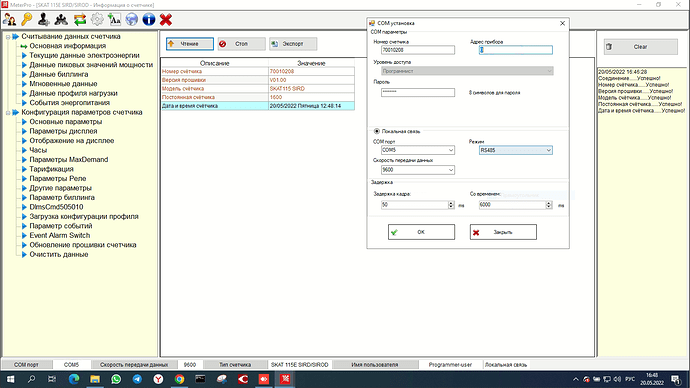The height and width of the screenshot is (388, 690).
Task: Select Обновление прошивки счетчика tree item
Action: 83,245
